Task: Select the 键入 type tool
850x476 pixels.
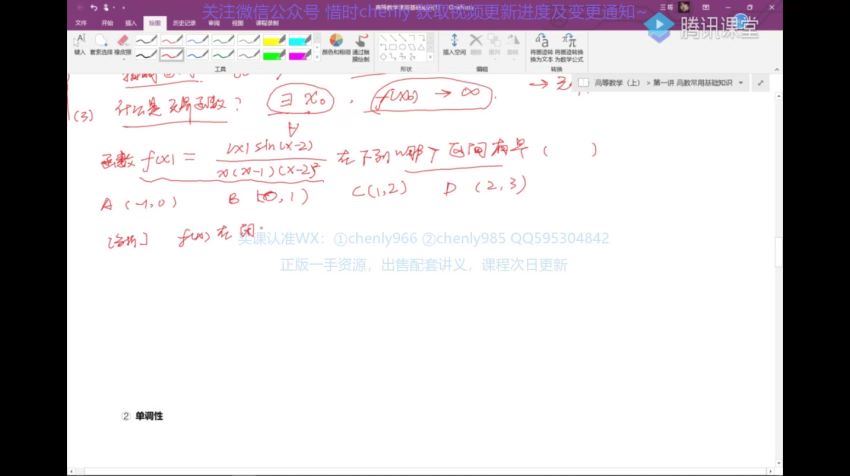Action: point(80,44)
